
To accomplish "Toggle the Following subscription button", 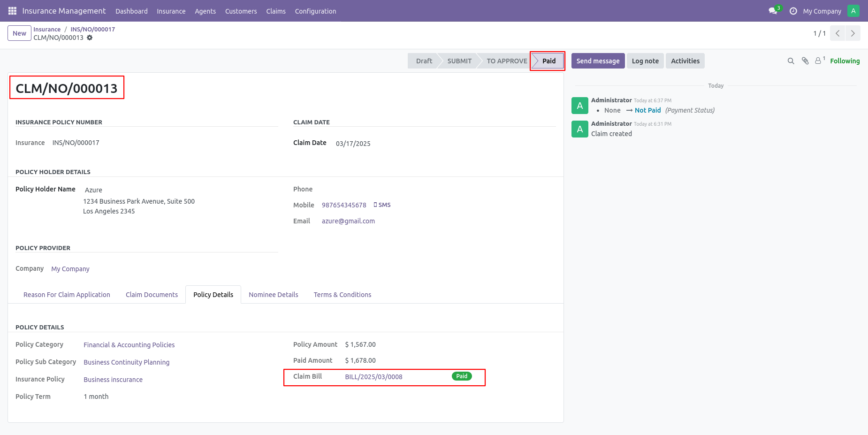I will tap(845, 61).
